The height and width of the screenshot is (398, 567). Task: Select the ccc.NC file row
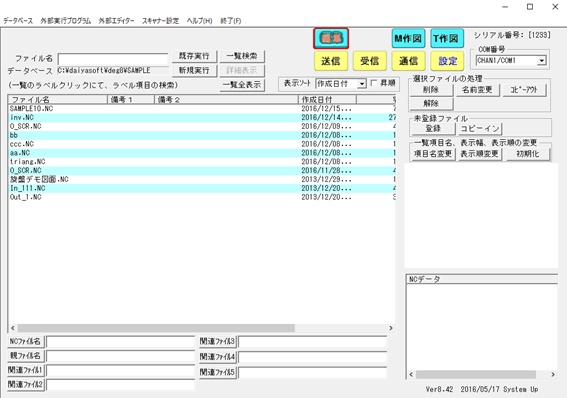(x=202, y=144)
